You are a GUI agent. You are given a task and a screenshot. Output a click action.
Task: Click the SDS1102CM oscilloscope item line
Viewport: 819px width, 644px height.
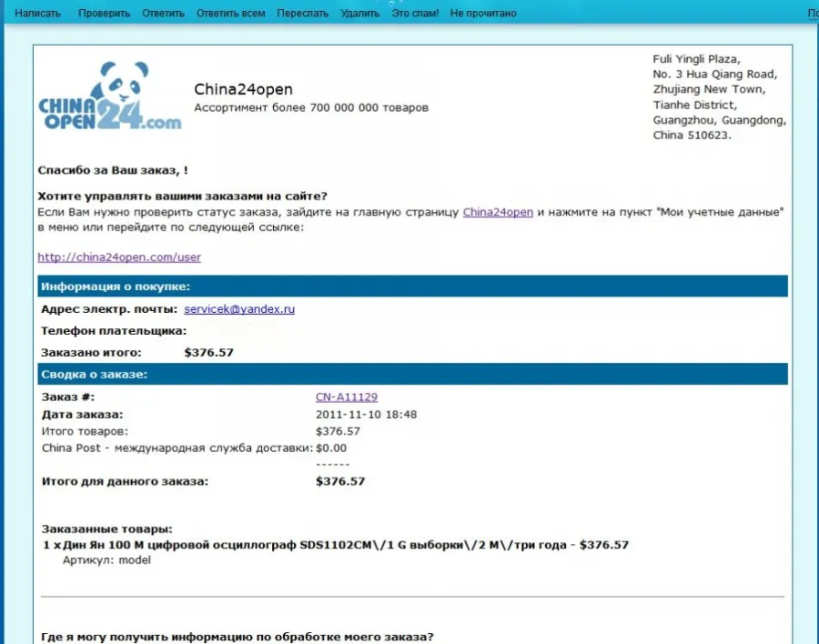(336, 545)
